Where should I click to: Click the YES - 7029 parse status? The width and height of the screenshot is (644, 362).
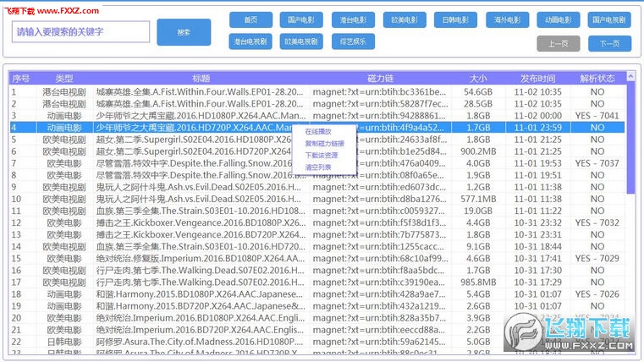[597, 259]
